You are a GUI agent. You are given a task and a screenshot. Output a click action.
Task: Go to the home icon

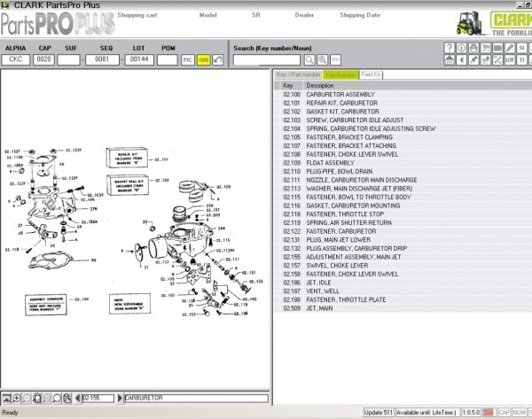[449, 60]
